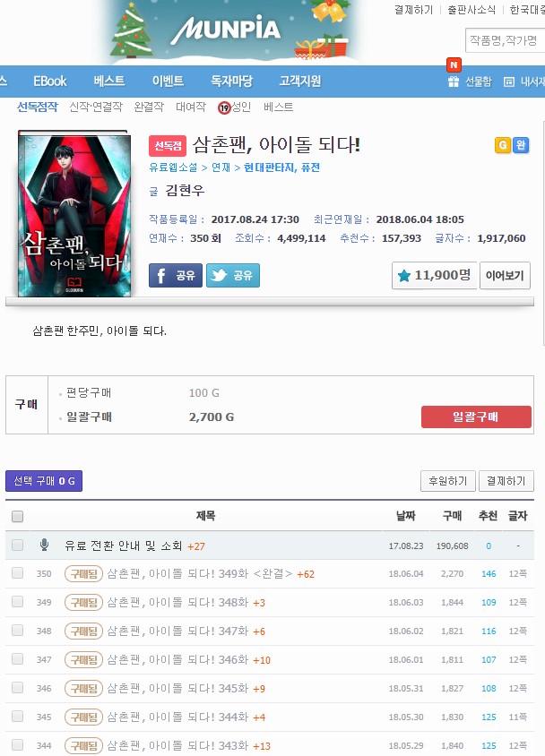This screenshot has width=545, height=756.
Task: Open the EBook menu
Action: (x=50, y=81)
